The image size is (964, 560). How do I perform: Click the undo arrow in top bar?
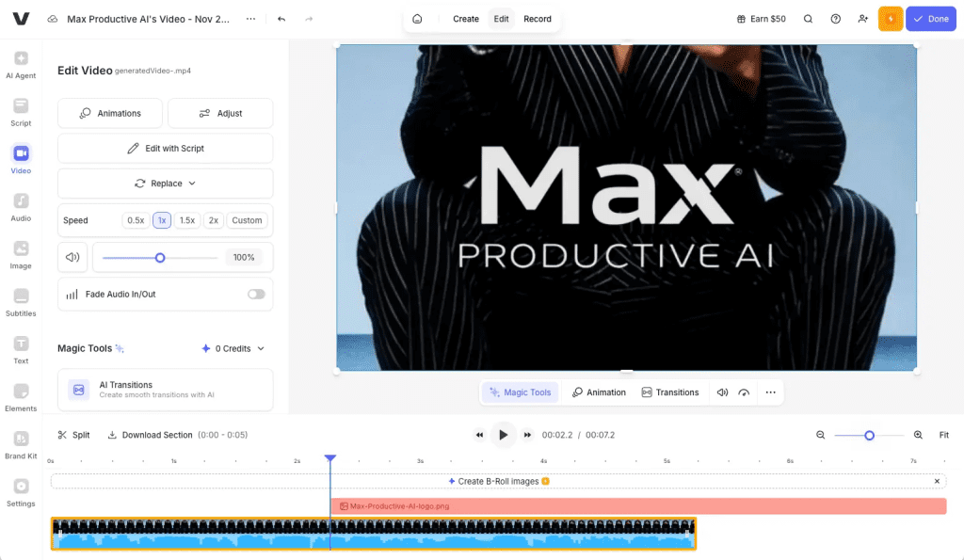281,19
